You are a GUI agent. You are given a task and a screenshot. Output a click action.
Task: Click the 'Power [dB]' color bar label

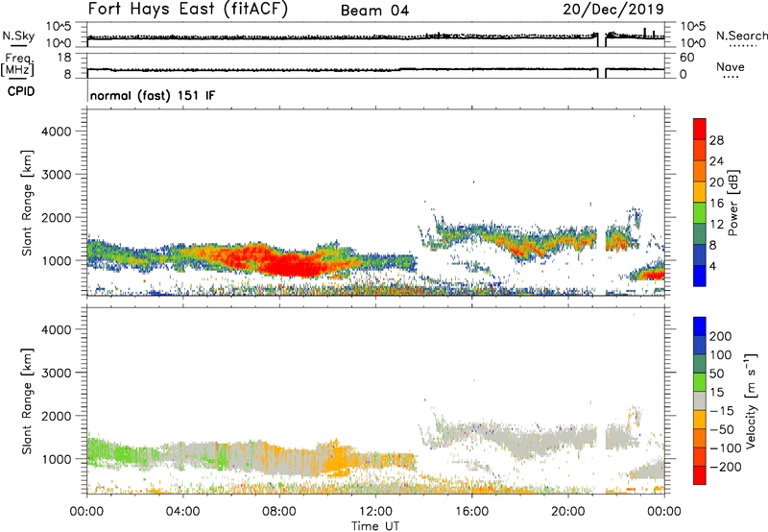(x=732, y=203)
